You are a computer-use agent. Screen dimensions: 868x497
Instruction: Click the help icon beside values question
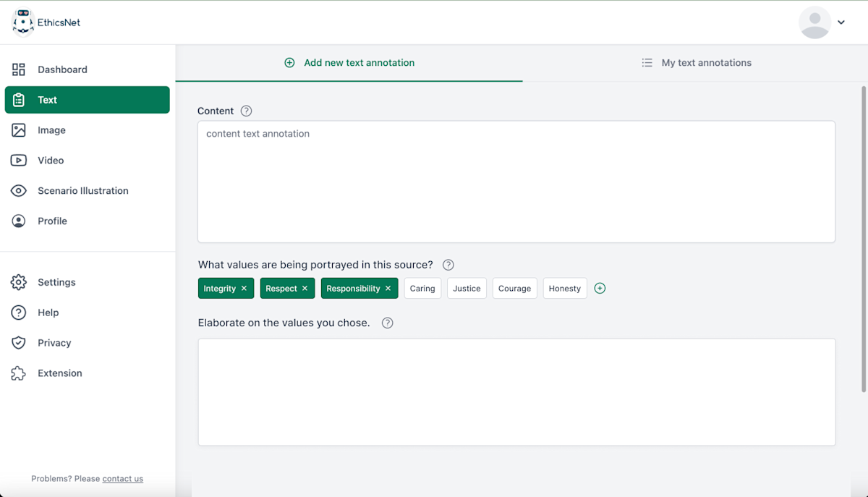(448, 265)
